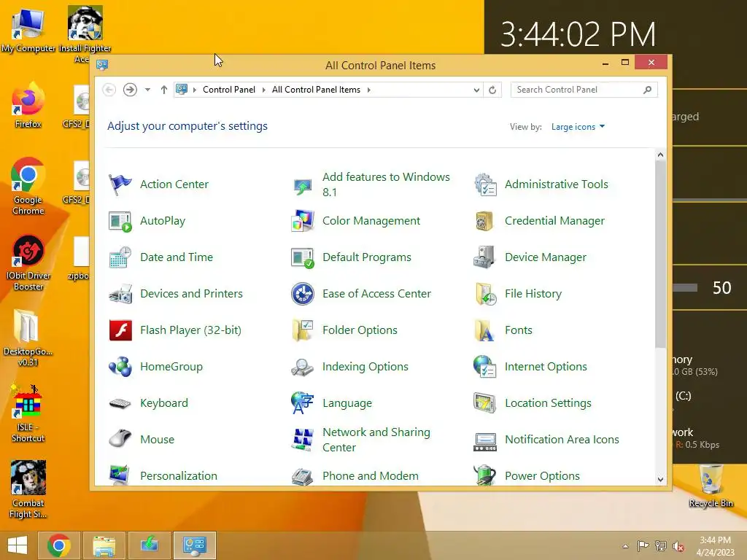Click the muted volume tray icon

(x=678, y=546)
